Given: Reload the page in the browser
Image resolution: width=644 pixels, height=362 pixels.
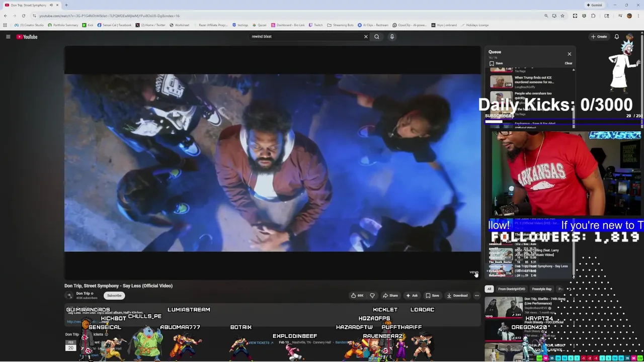Looking at the screenshot, I should pos(23,16).
